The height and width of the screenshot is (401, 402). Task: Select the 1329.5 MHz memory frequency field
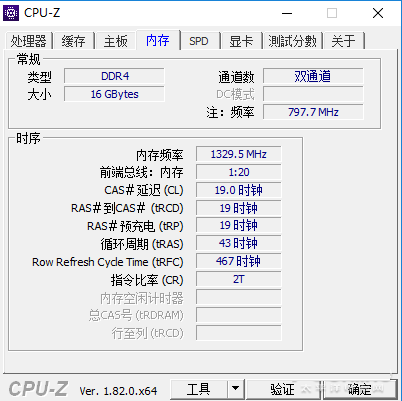click(239, 154)
